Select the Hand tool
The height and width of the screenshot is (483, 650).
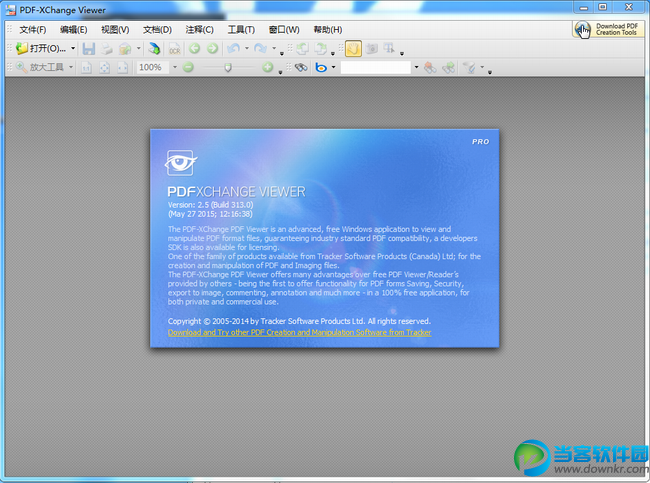[353, 49]
